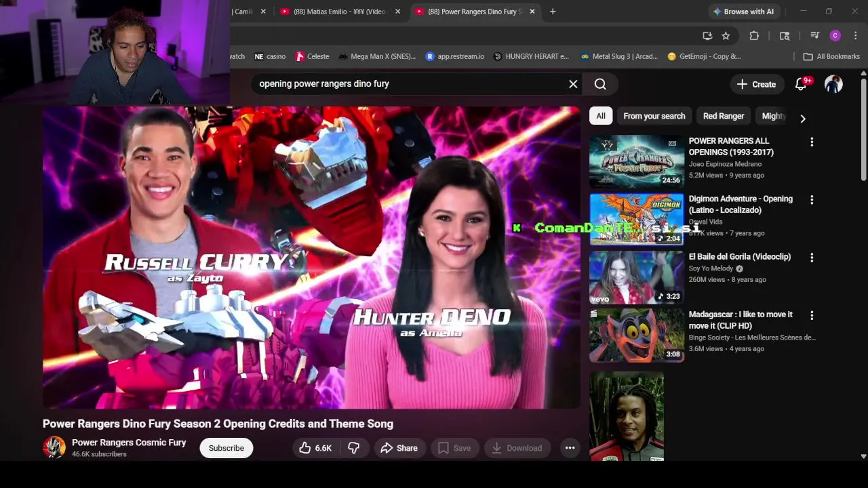Click the YouTube search magnifier button

600,84
